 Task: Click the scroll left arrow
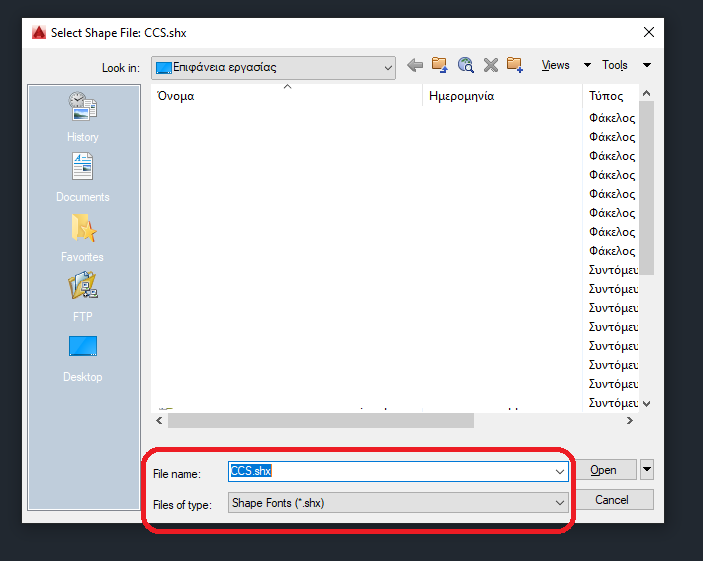pyautogui.click(x=159, y=421)
